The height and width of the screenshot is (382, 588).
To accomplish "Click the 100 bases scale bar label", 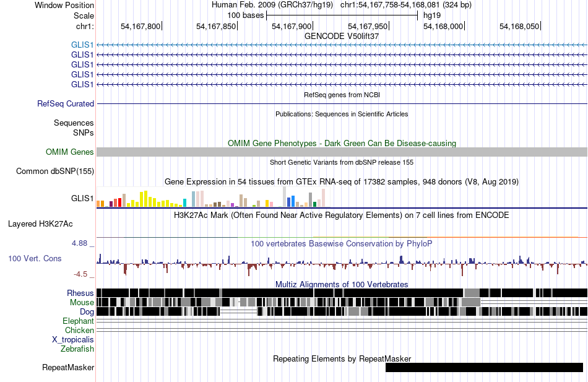I will 245,15.
